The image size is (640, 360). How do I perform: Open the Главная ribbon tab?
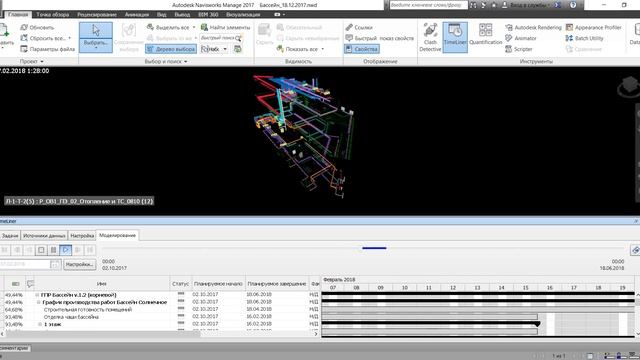click(18, 14)
